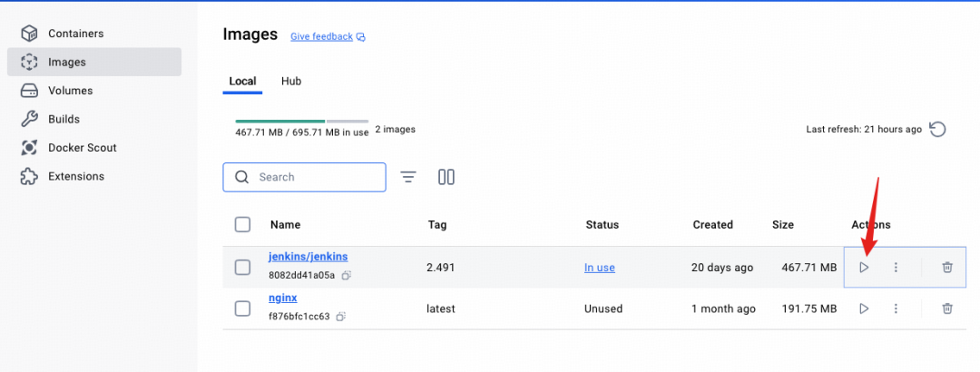This screenshot has height=372, width=980.
Task: Click the Last refresh: 21 hours ago text
Action: 864,130
